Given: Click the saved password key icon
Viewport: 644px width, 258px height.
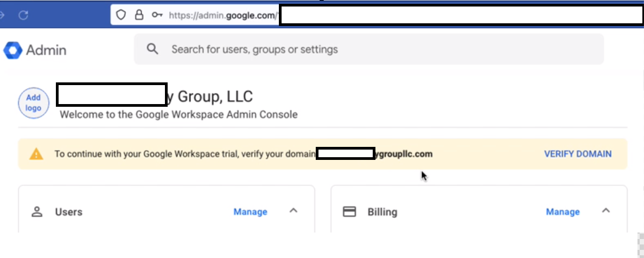Looking at the screenshot, I should pyautogui.click(x=157, y=15).
